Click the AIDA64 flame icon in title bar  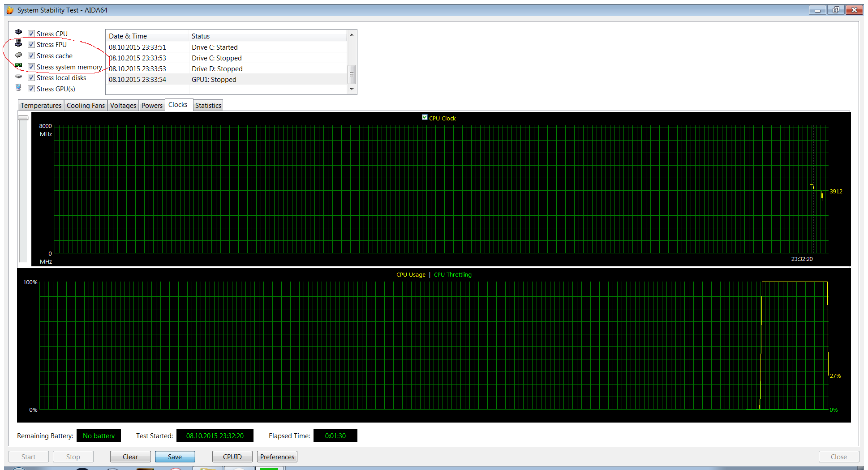point(10,10)
